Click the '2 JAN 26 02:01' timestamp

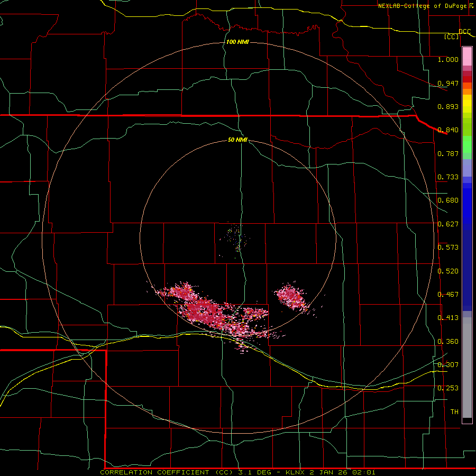point(342,472)
